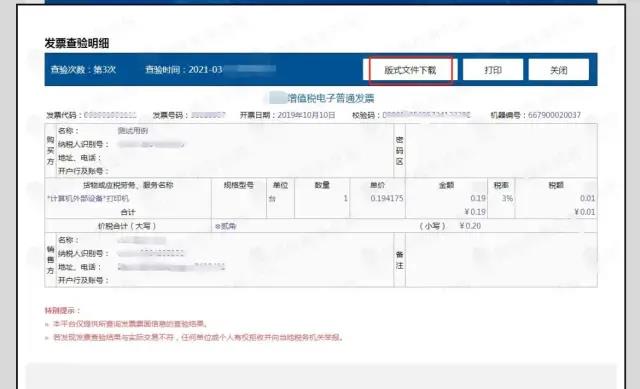The image size is (640, 389).
Task: Click the buyer name 测试用例
Action: click(133, 131)
